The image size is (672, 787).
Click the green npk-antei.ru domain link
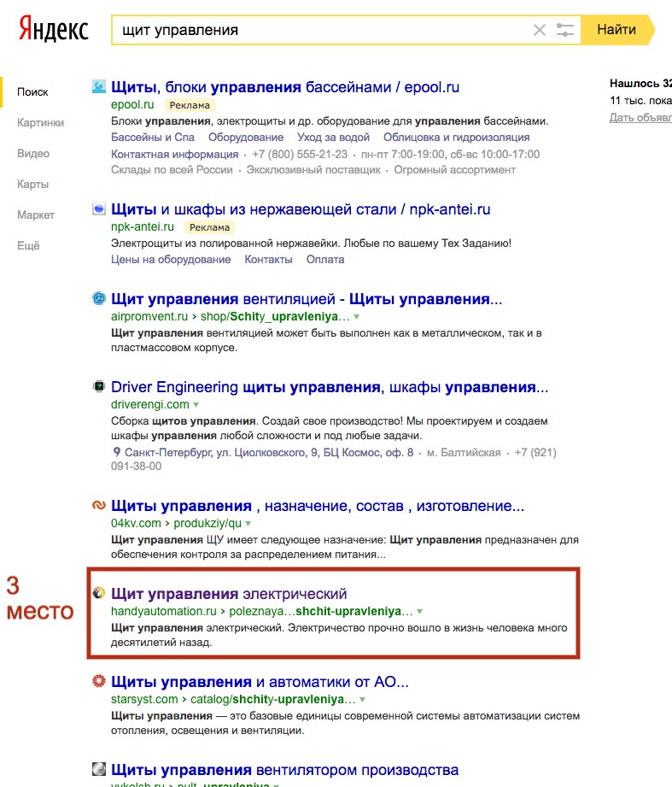[143, 226]
